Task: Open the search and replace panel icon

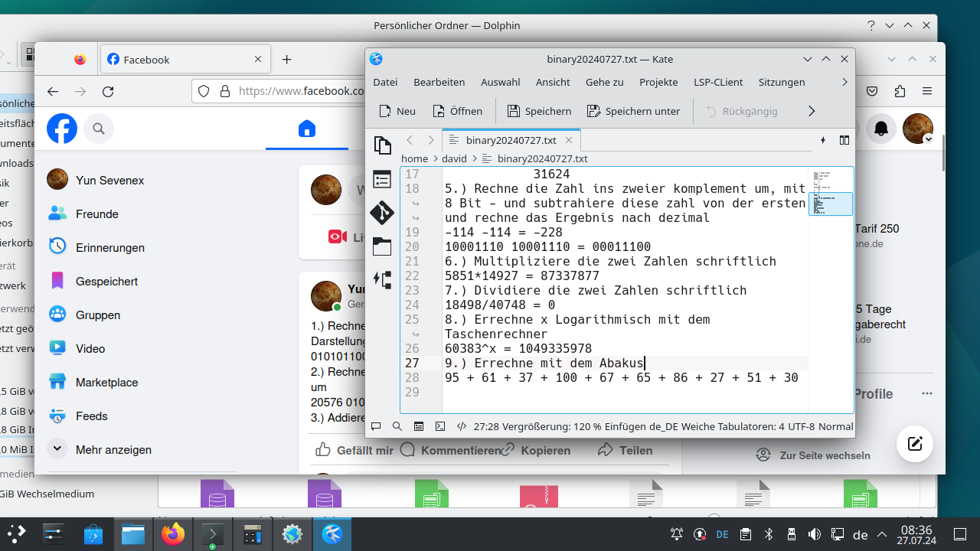Action: pyautogui.click(x=397, y=426)
